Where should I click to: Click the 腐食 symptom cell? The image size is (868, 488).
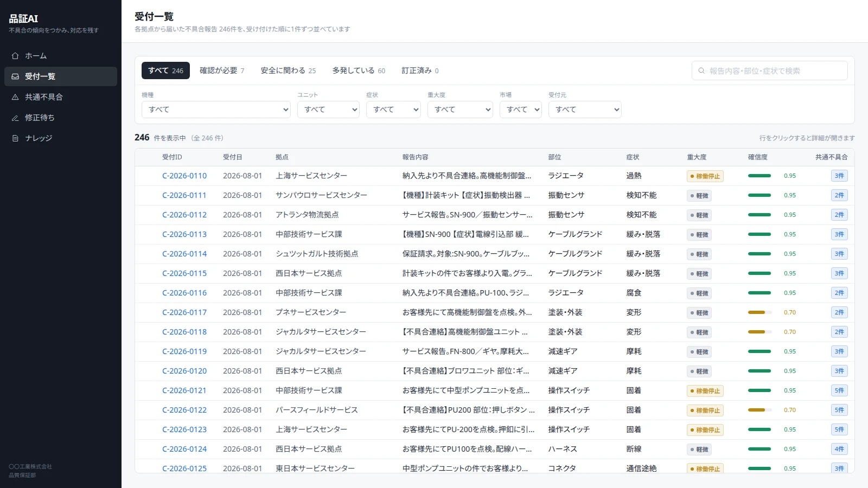[x=634, y=293]
